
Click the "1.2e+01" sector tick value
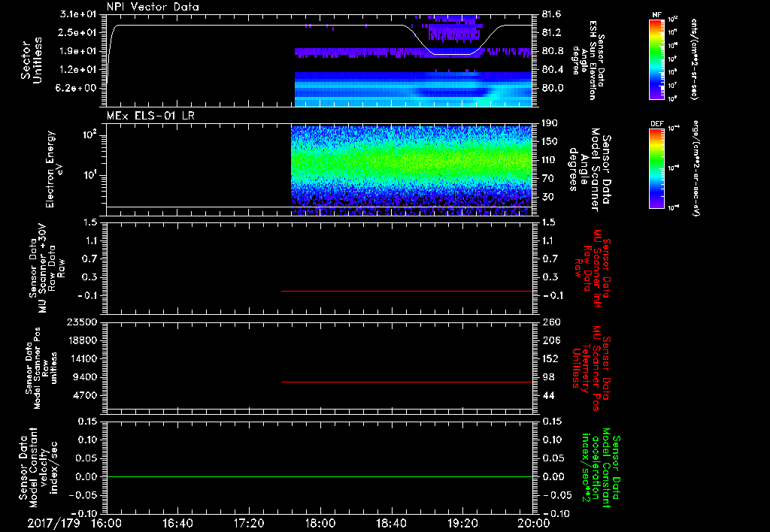77,70
